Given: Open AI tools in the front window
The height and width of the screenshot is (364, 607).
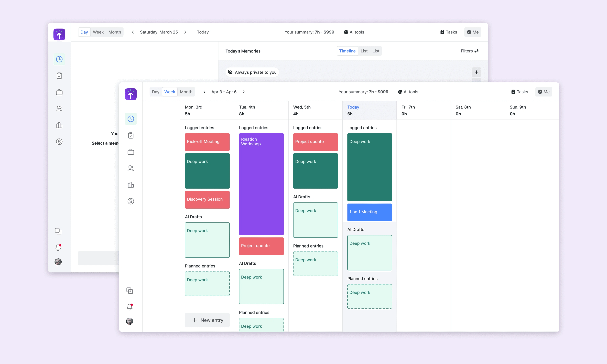Looking at the screenshot, I should tap(408, 92).
